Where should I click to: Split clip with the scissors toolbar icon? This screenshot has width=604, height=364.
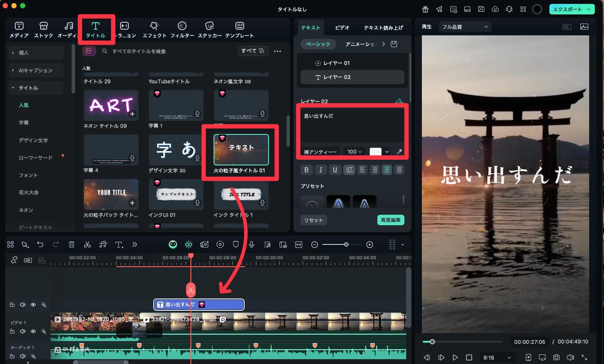point(87,244)
